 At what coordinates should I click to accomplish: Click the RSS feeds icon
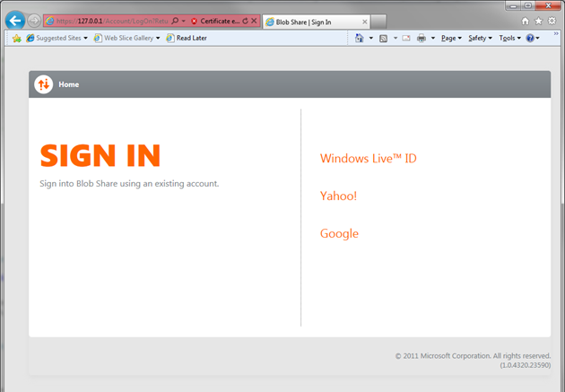pos(384,39)
